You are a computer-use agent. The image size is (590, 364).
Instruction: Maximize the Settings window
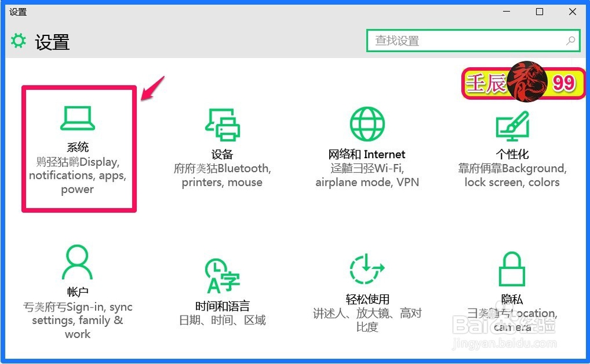click(539, 11)
